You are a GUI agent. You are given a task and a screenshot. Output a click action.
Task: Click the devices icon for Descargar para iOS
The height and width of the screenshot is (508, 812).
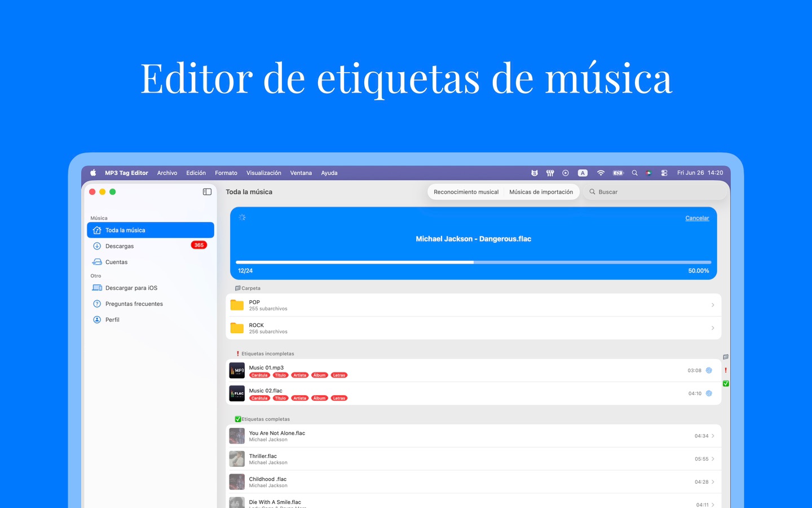(x=97, y=288)
